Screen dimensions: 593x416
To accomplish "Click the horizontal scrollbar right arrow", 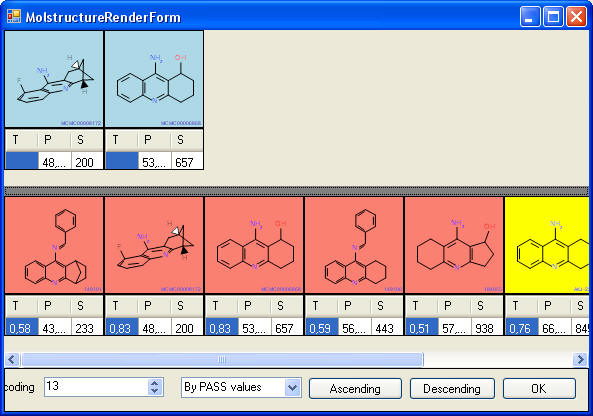I will tap(580, 359).
